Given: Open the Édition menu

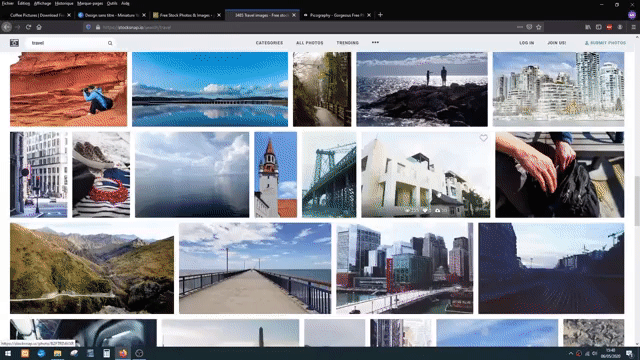Looking at the screenshot, I should pyautogui.click(x=24, y=3).
